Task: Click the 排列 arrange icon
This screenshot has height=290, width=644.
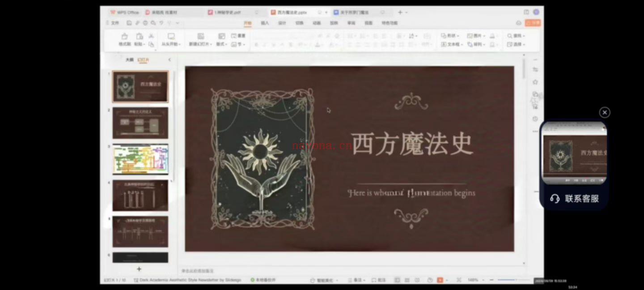Action: [470, 44]
